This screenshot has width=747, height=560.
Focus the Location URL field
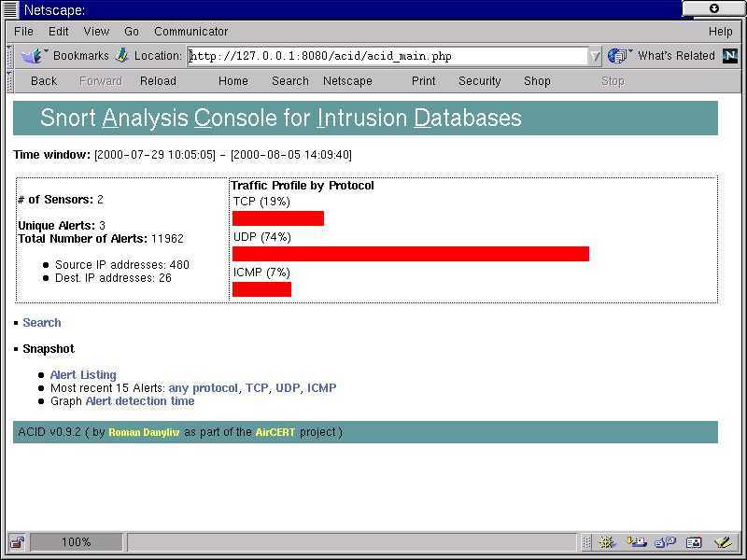point(388,56)
